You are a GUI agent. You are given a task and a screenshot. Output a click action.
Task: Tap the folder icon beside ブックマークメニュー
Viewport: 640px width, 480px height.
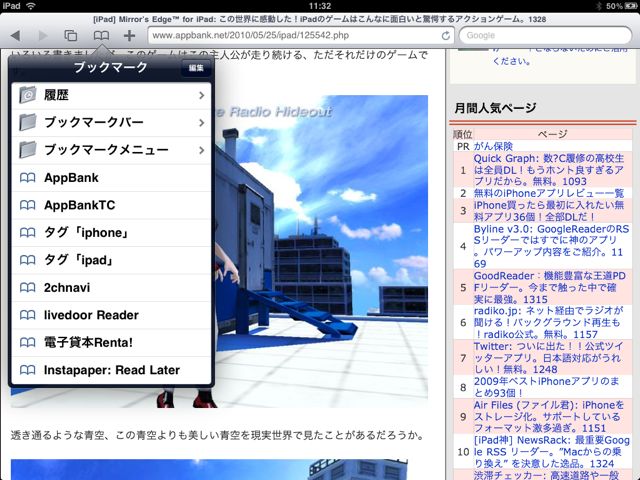(27, 149)
